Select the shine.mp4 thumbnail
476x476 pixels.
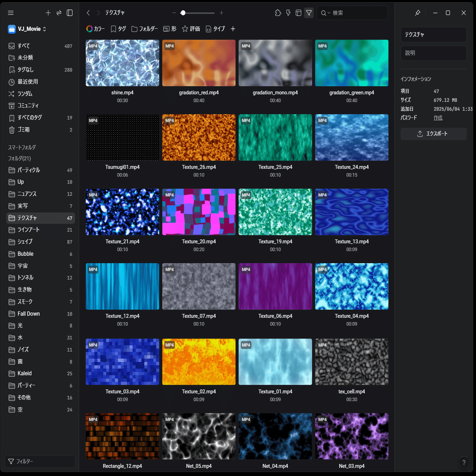click(122, 63)
